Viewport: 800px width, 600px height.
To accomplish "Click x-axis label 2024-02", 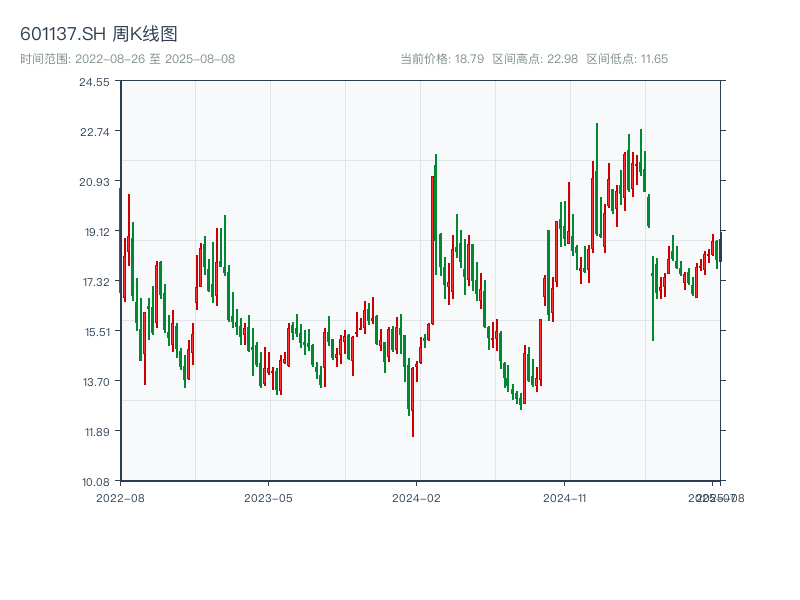I will click(x=416, y=498).
